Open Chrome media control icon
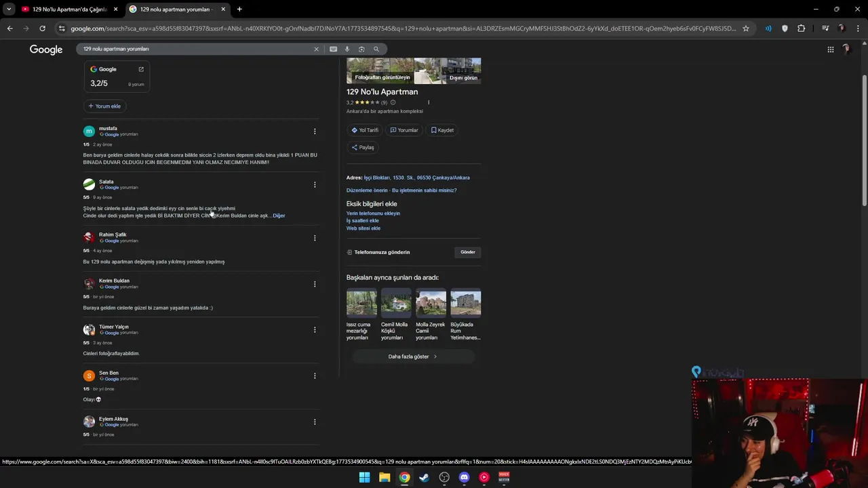868x488 pixels. point(825,28)
